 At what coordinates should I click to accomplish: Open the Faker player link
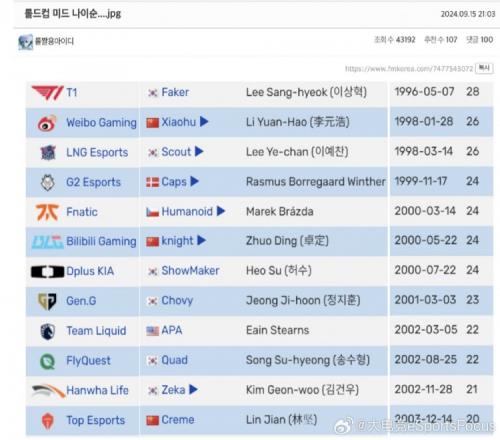click(175, 92)
